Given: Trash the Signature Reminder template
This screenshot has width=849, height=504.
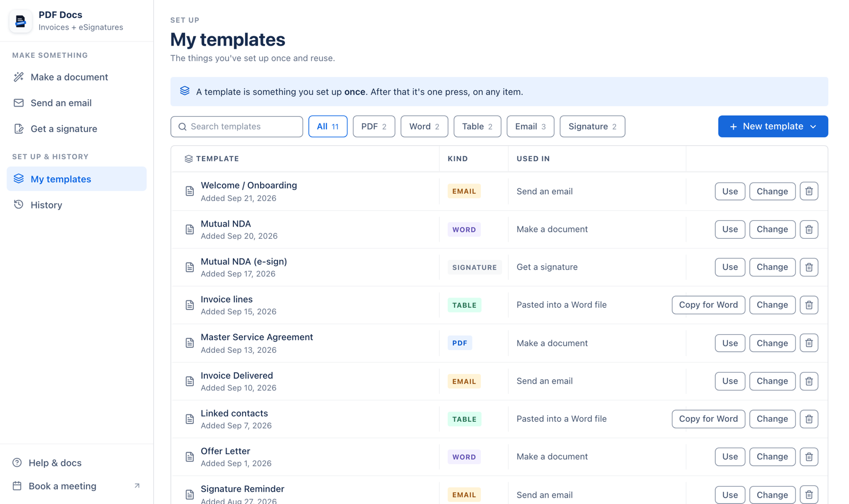Looking at the screenshot, I should (x=809, y=494).
